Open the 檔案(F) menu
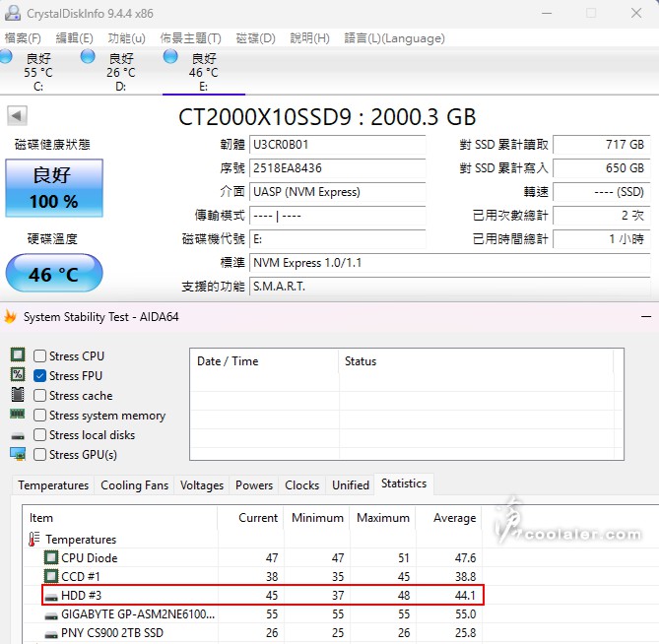Screen dimensions: 659x644 [x=23, y=38]
